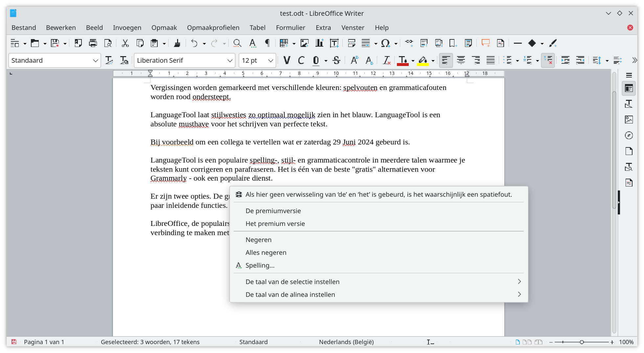Viewport: 644px width, 353px height.
Task: Select suggestion 'De premiumversie'
Action: [379, 211]
